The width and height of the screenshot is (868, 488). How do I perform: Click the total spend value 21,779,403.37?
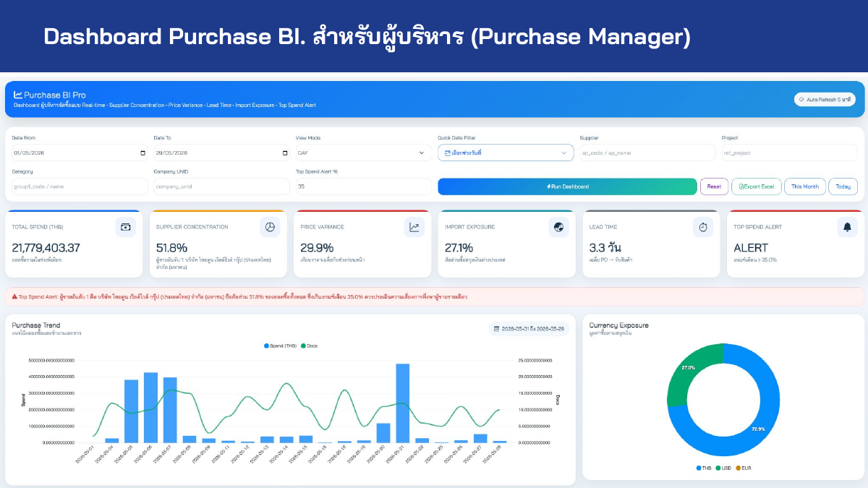[x=46, y=248]
